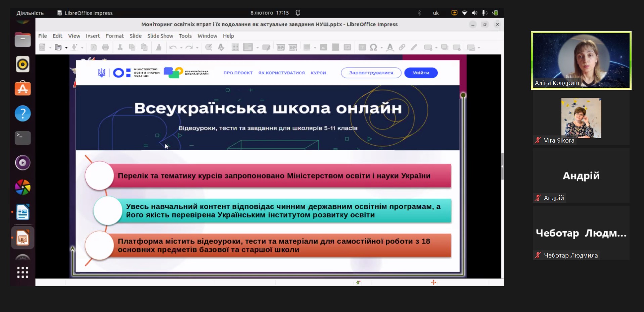This screenshot has width=644, height=312.
Task: Click the Insert Image icon
Action: tap(323, 47)
